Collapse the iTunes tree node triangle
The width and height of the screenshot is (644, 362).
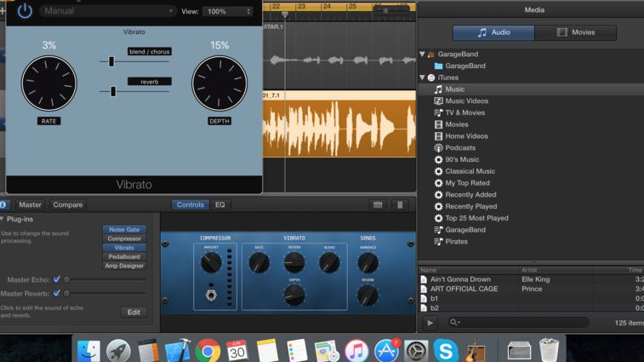point(422,78)
